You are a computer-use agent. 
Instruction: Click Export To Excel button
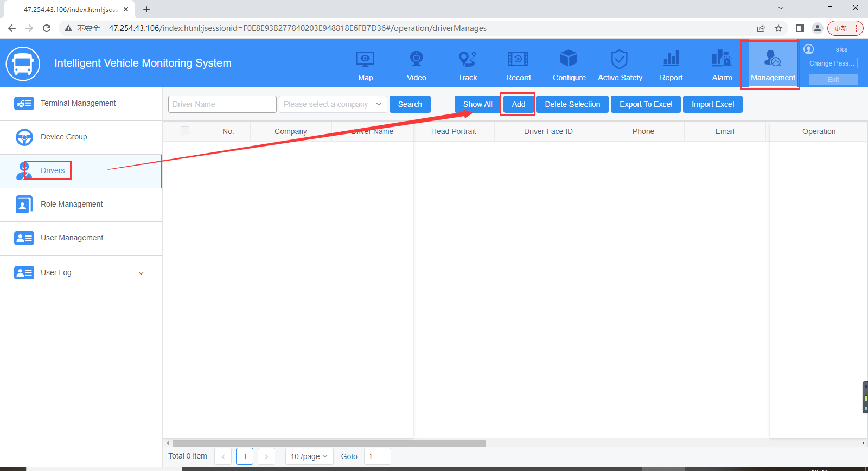(646, 104)
